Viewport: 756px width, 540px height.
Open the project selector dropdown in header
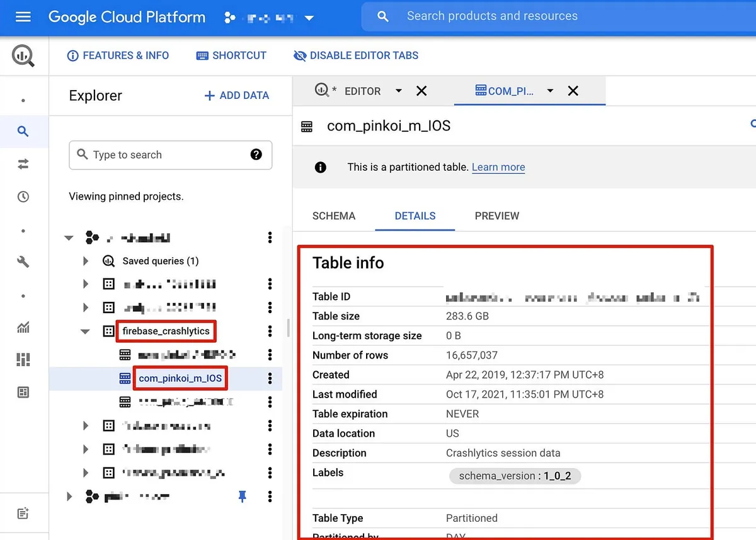(x=309, y=18)
